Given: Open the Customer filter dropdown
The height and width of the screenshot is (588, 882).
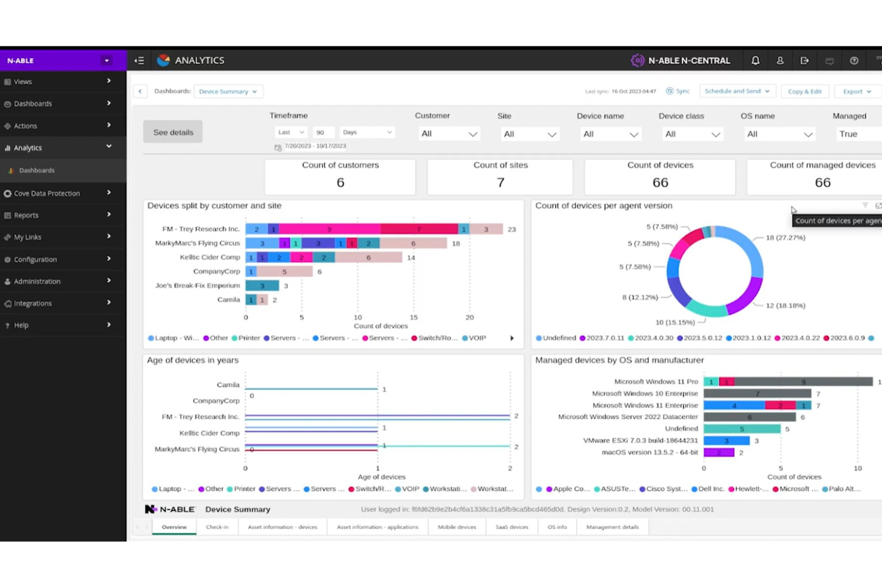Looking at the screenshot, I should [x=449, y=134].
